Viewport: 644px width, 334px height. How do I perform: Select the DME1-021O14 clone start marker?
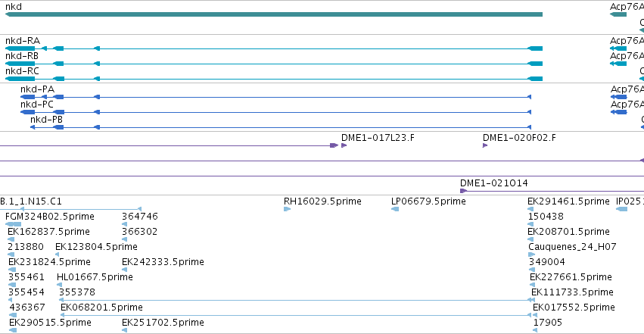(463, 191)
